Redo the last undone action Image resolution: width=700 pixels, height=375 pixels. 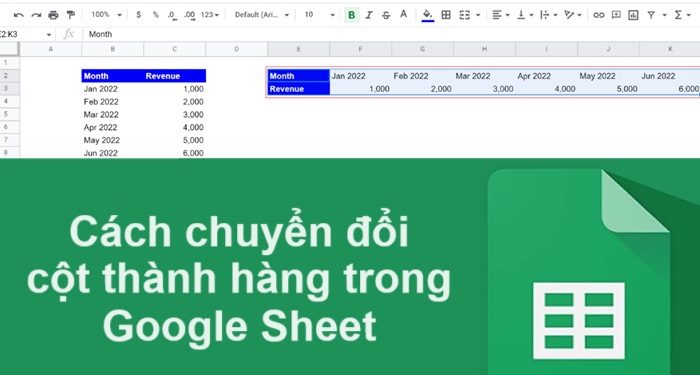[x=36, y=15]
